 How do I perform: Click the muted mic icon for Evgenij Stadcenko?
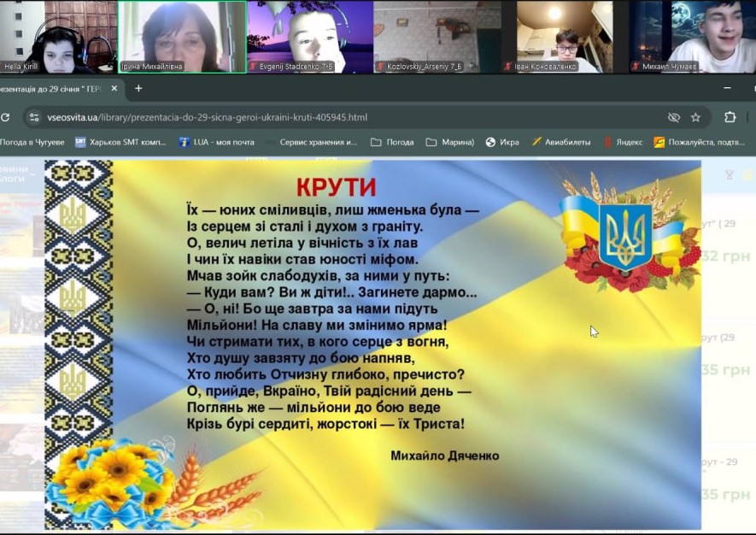(253, 67)
